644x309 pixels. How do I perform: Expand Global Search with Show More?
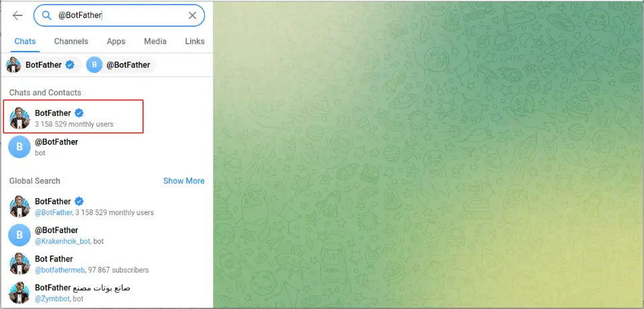click(x=183, y=181)
